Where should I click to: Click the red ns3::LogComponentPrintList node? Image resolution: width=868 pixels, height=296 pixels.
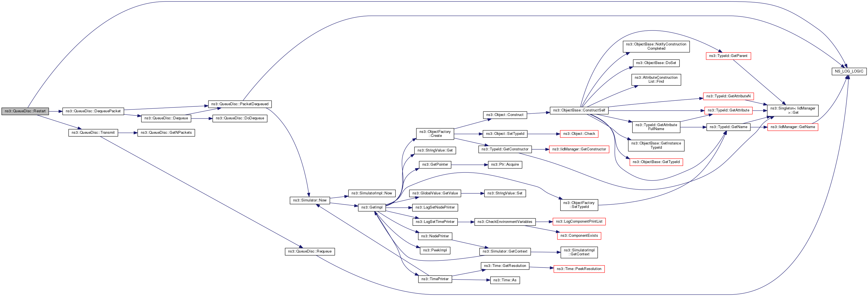(579, 222)
